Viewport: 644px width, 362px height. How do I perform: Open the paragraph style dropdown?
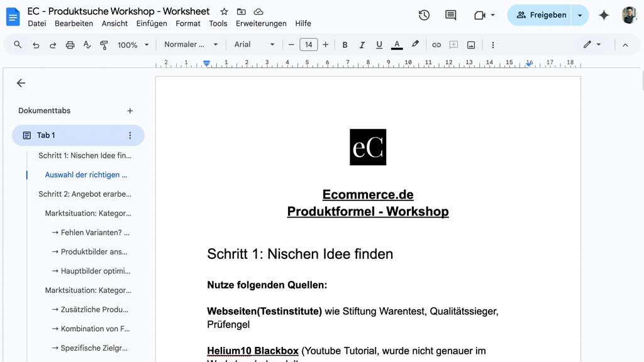191,45
